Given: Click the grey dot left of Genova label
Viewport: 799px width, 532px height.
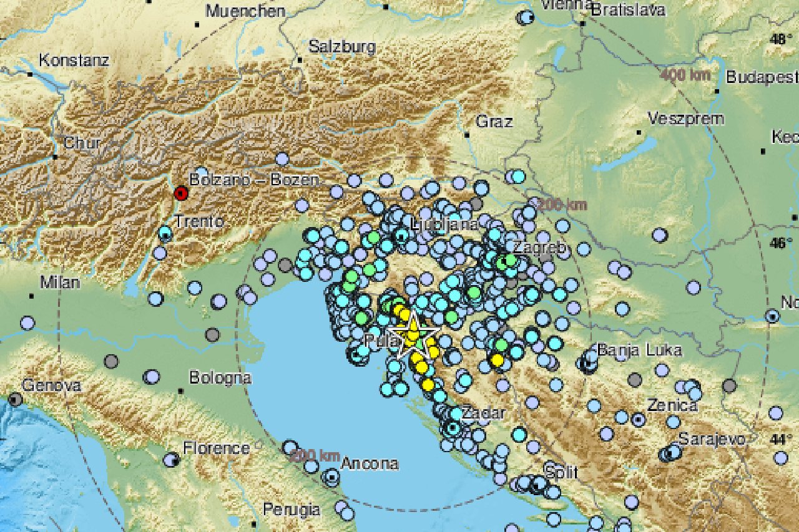Looking at the screenshot, I should [x=15, y=399].
